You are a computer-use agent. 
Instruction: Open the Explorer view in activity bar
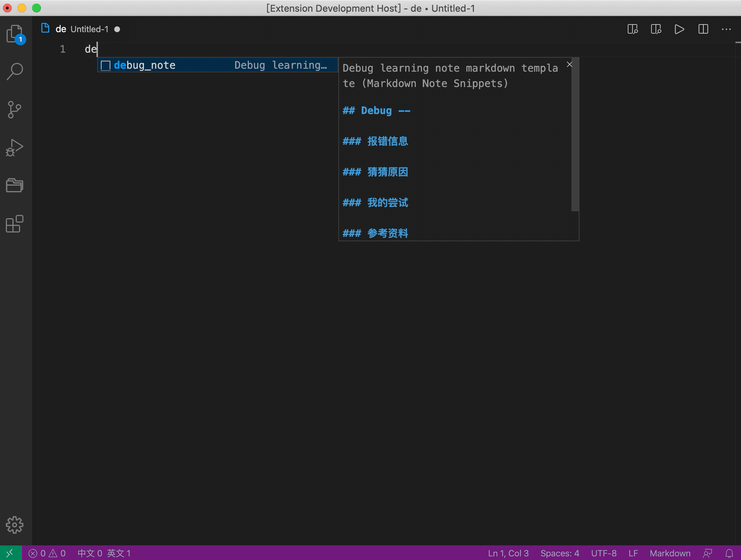click(x=15, y=34)
